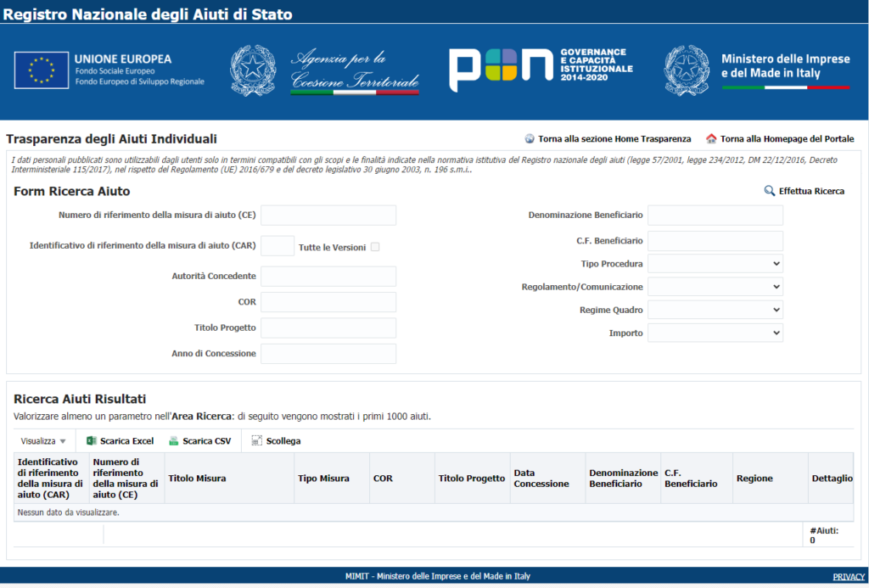This screenshot has width=869, height=588.
Task: Go back via Torna alla sezione Home Trasparenza
Action: pyautogui.click(x=614, y=138)
